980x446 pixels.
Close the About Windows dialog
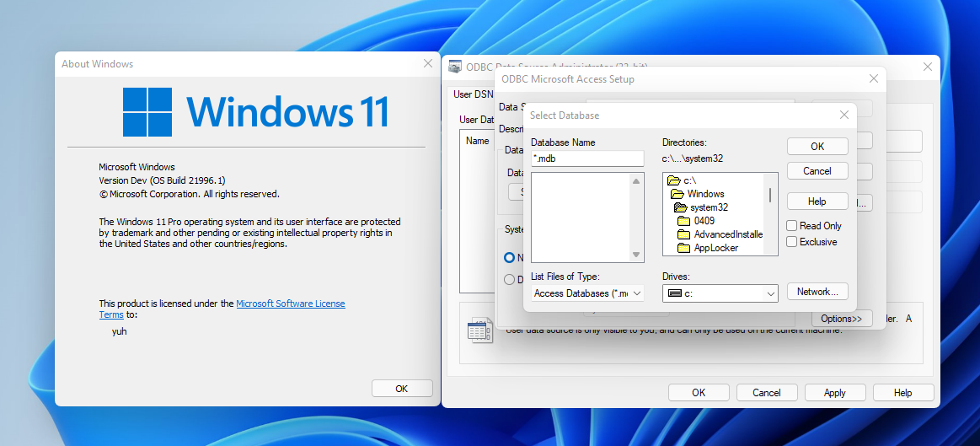pos(428,63)
